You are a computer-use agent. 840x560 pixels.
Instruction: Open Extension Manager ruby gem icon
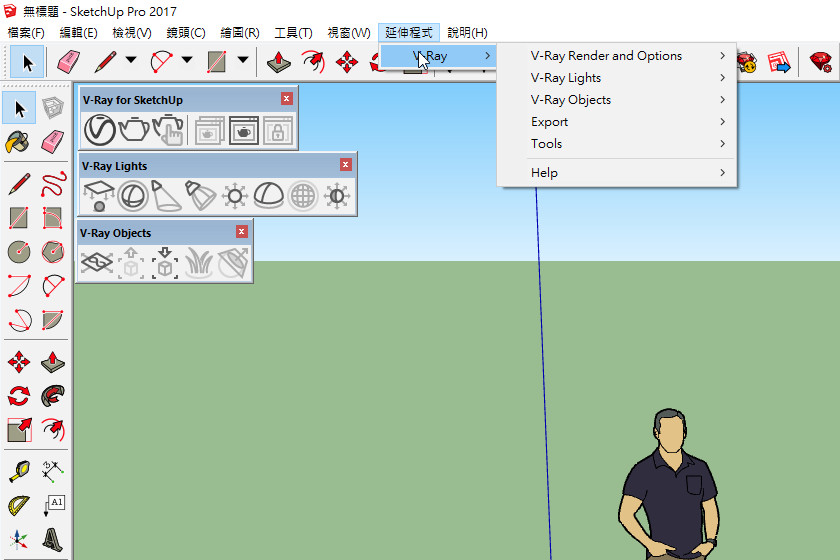click(820, 62)
